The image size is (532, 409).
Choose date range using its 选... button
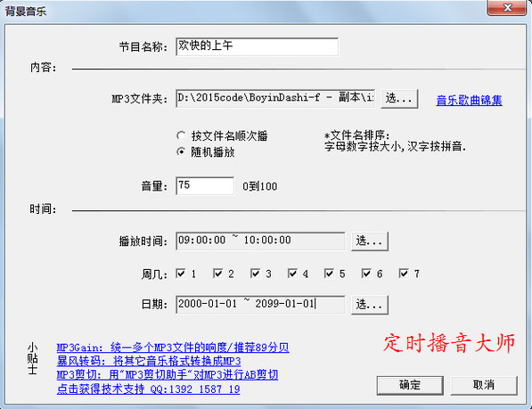pos(370,305)
